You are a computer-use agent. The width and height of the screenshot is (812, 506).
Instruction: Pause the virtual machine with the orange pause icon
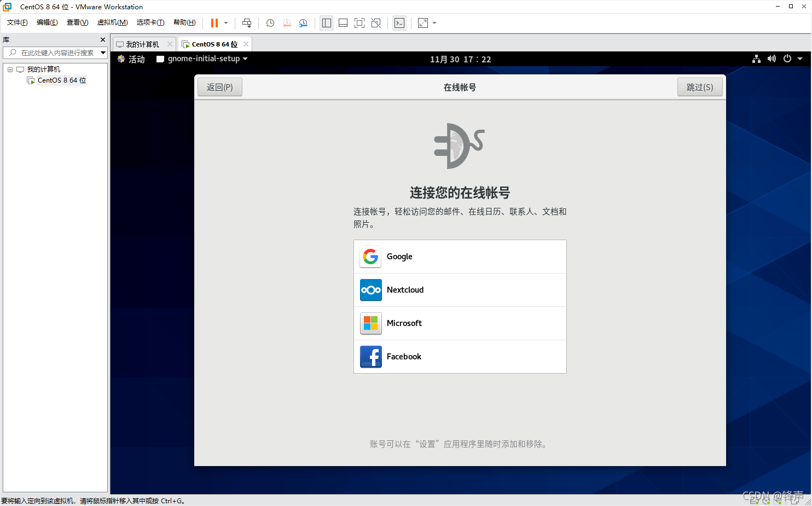(214, 23)
